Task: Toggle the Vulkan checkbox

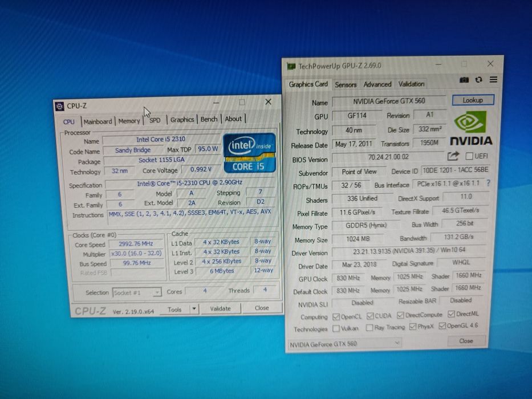Action: [336, 328]
